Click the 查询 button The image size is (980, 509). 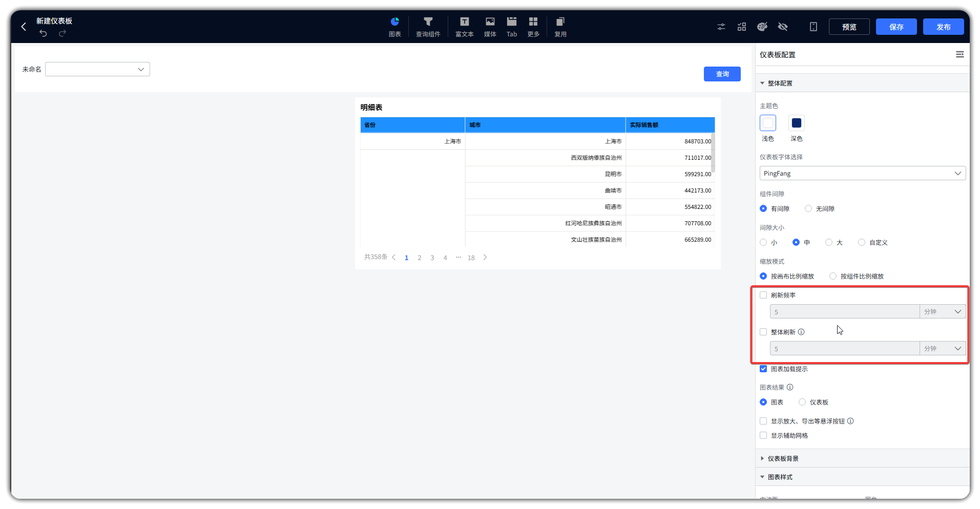coord(722,74)
